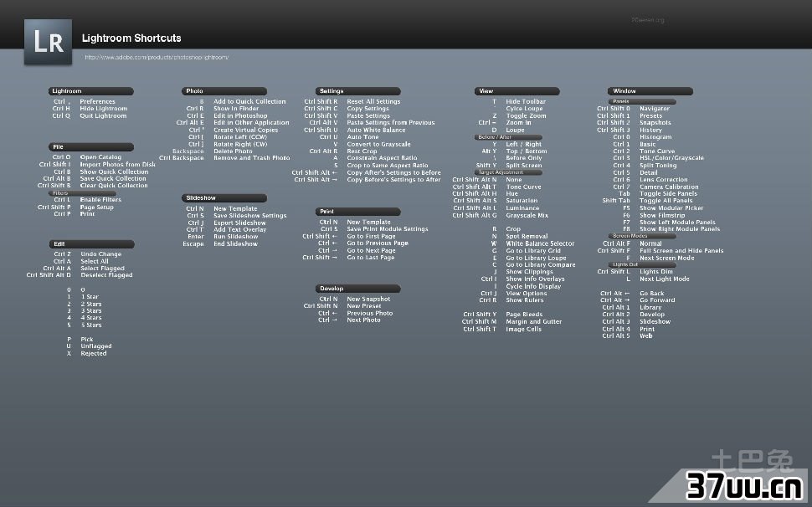Click 'Go to Library Compare' entry

pos(541,264)
